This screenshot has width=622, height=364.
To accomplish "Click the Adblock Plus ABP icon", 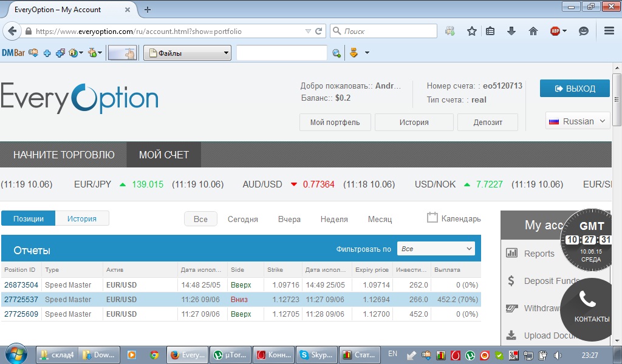I will pos(555,31).
